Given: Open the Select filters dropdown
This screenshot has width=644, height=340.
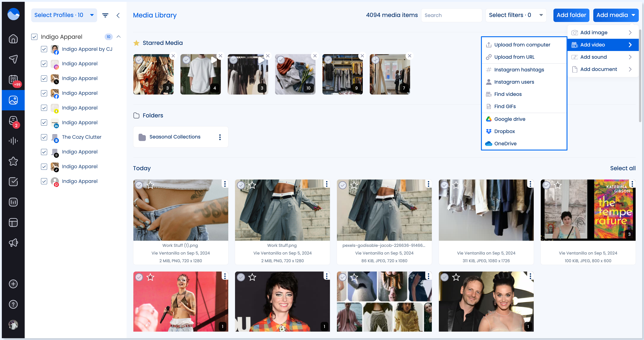Looking at the screenshot, I should coord(516,15).
